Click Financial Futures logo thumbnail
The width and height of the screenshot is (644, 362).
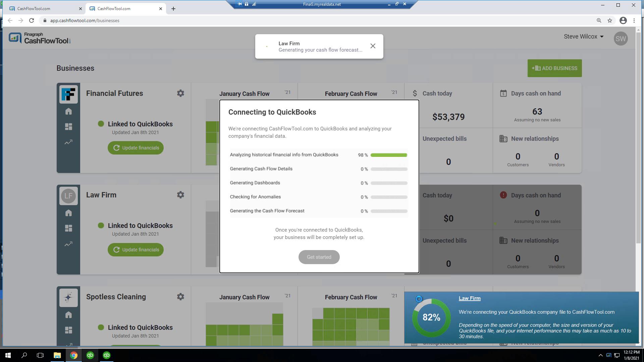coord(68,94)
